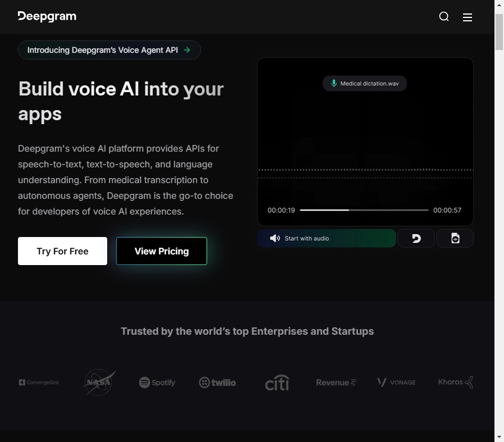Viewport: 504px width, 442px height.
Task: Open the View Pricing button
Action: pos(162,251)
